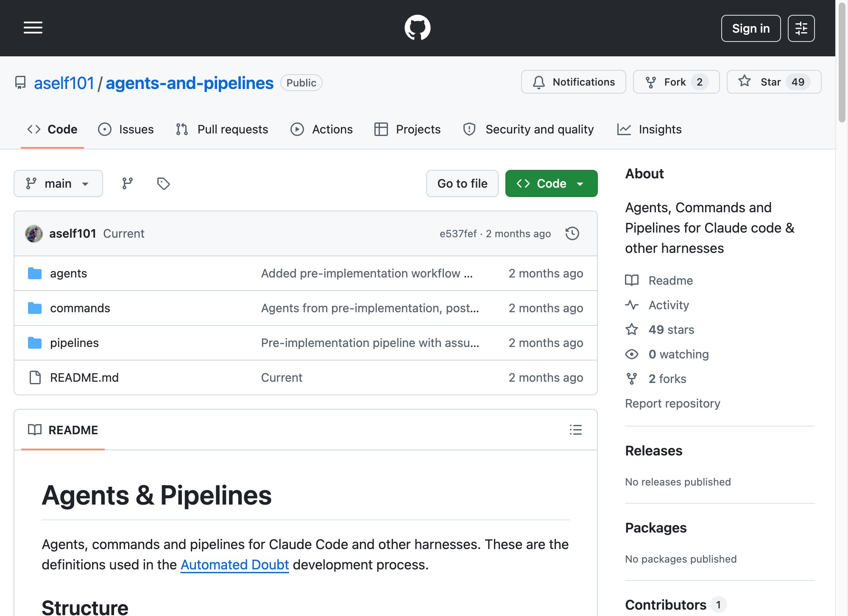Image resolution: width=848 pixels, height=616 pixels.
Task: Open Security and quality tab
Action: click(528, 129)
